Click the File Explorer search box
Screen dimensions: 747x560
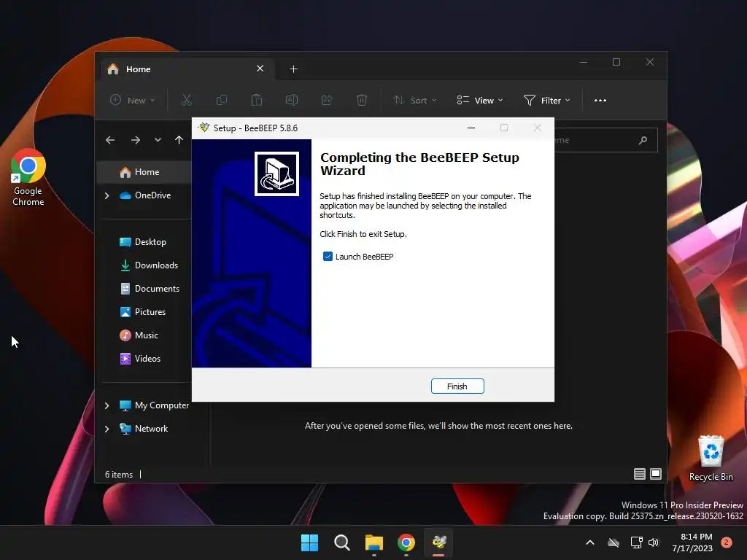point(606,140)
